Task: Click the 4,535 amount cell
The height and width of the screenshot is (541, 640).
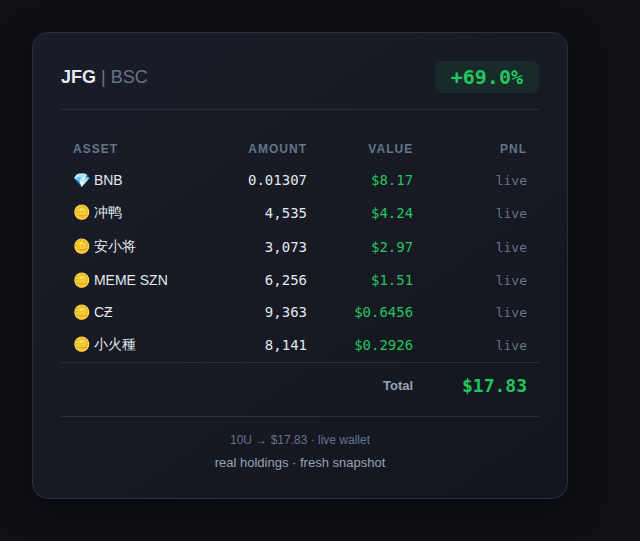Action: (x=286, y=213)
